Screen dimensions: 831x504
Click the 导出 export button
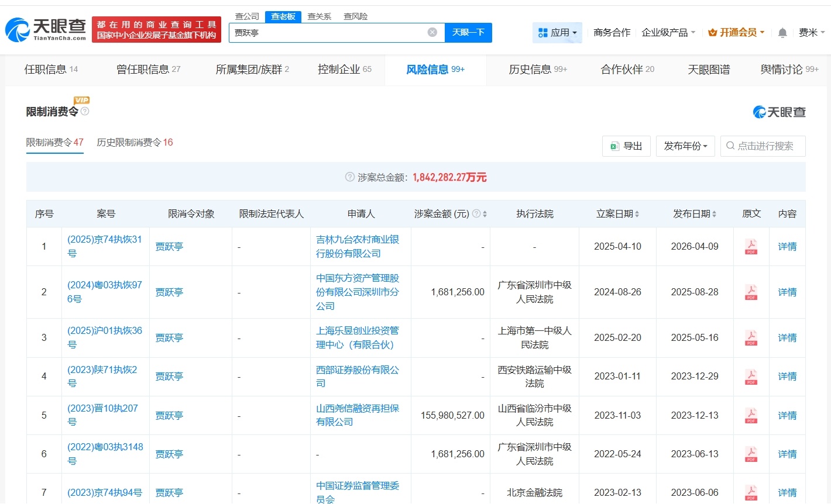(626, 146)
